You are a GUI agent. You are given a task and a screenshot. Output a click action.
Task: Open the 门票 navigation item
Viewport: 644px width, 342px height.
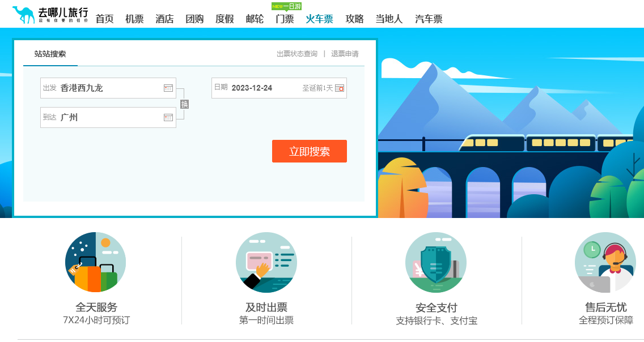[285, 19]
